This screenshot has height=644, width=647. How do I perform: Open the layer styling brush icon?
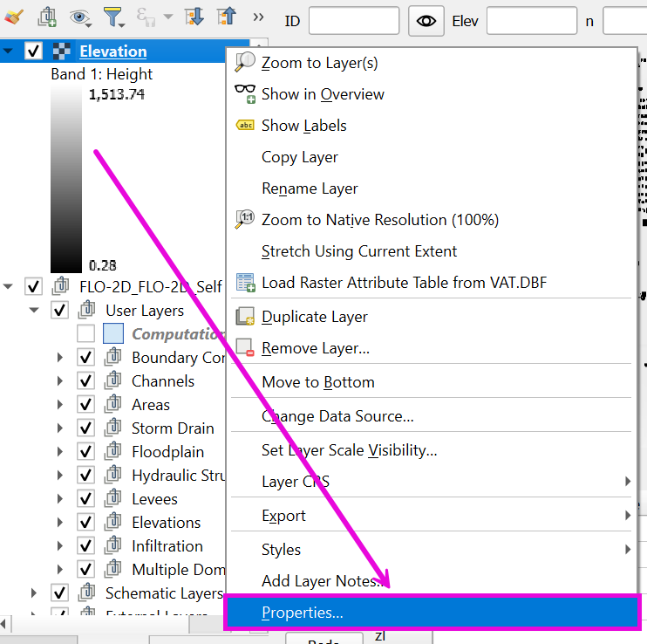[14, 17]
